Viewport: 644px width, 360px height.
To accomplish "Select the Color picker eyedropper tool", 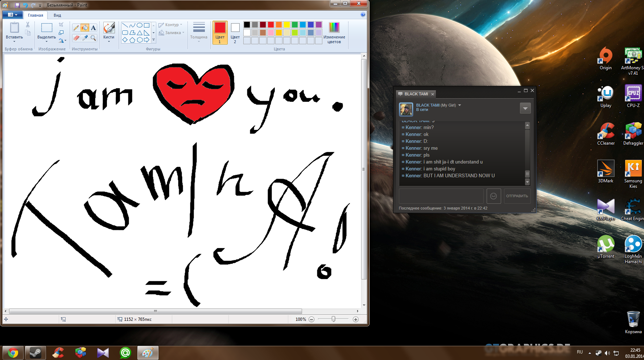I will pyautogui.click(x=85, y=38).
